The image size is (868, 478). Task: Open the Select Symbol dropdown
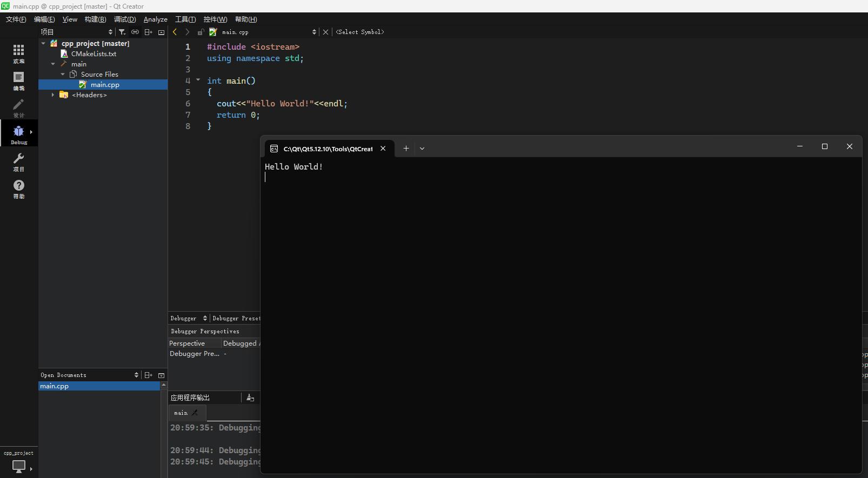pyautogui.click(x=360, y=32)
